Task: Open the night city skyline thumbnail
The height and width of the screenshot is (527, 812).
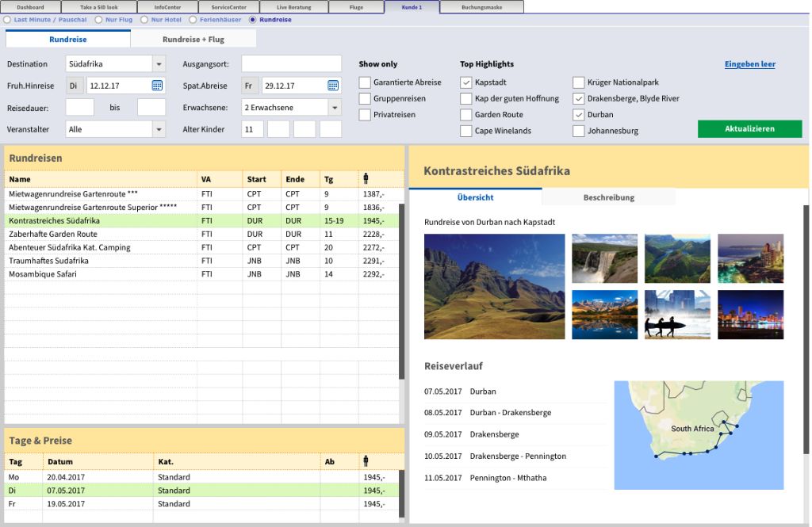Action: [750, 315]
